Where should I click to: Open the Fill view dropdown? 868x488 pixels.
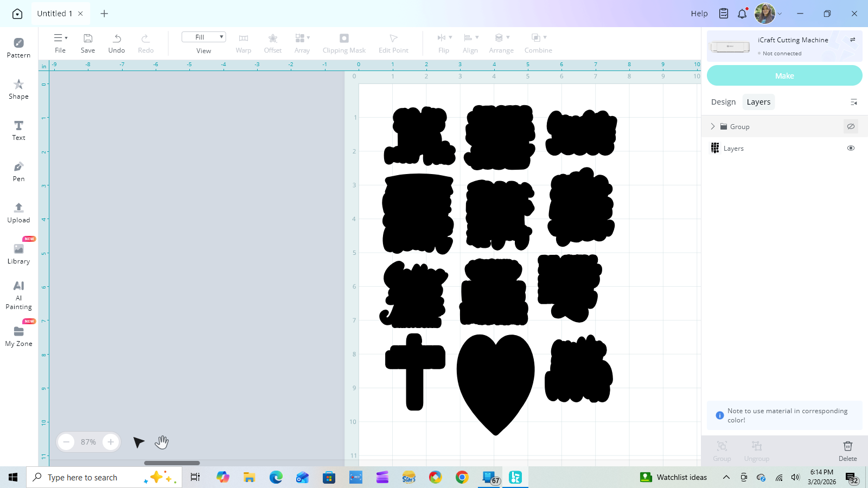203,37
